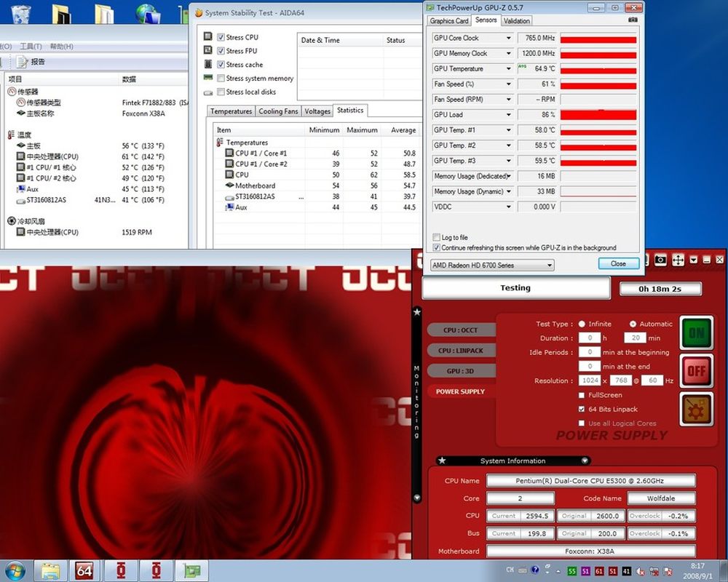Open the Recycle Bin on desktop

(20, 13)
